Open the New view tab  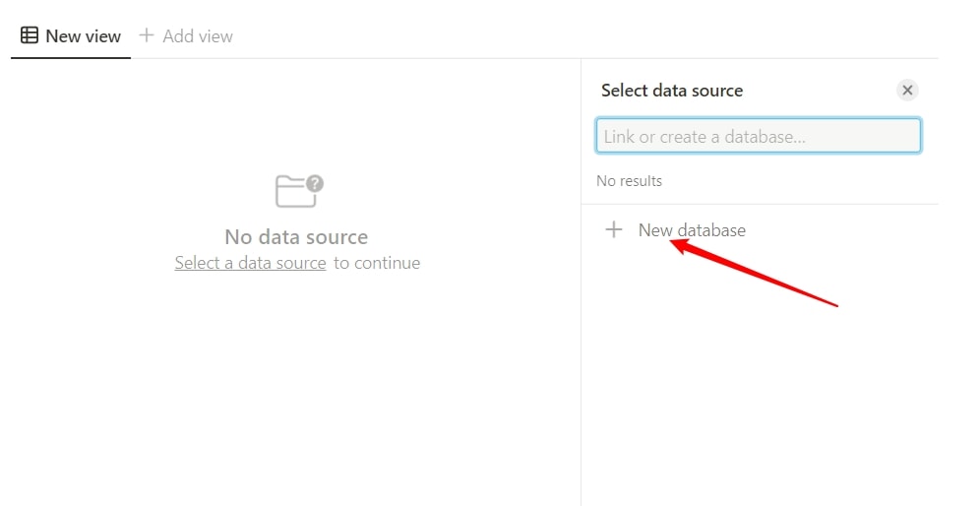coord(71,36)
